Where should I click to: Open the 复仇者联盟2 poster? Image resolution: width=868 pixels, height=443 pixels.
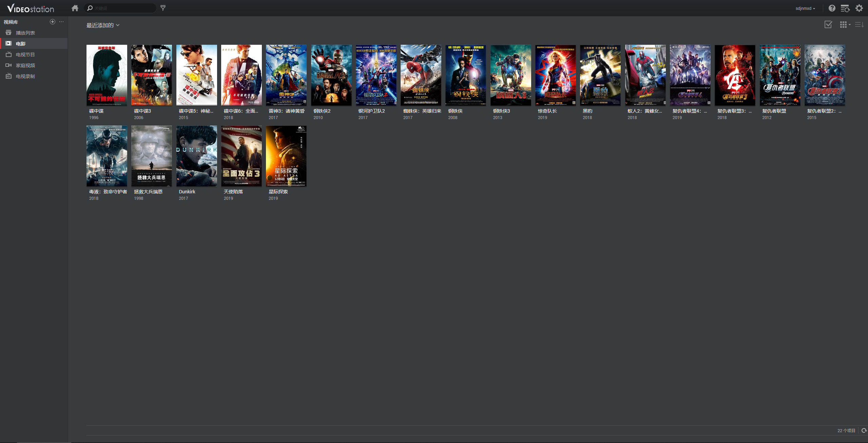825,75
